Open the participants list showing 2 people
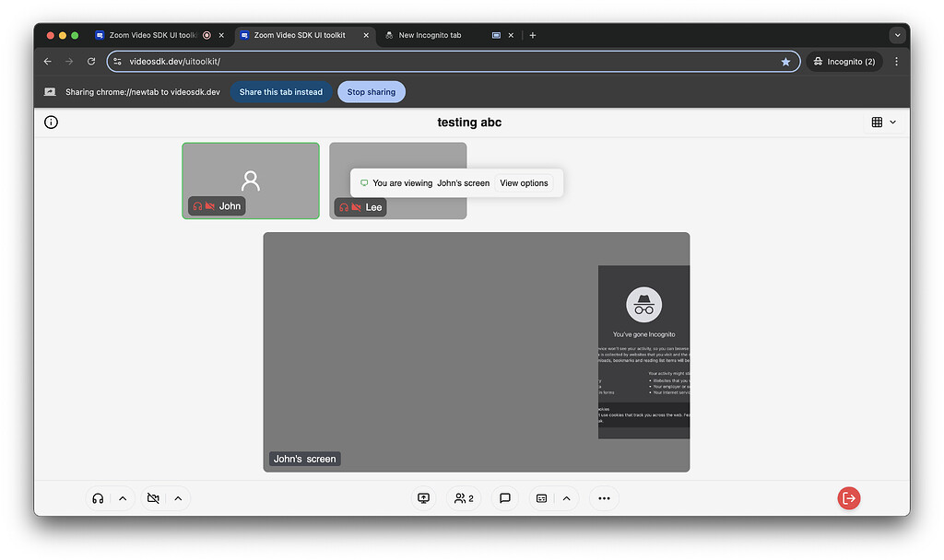Screen dimensions: 944x560 pyautogui.click(x=463, y=497)
